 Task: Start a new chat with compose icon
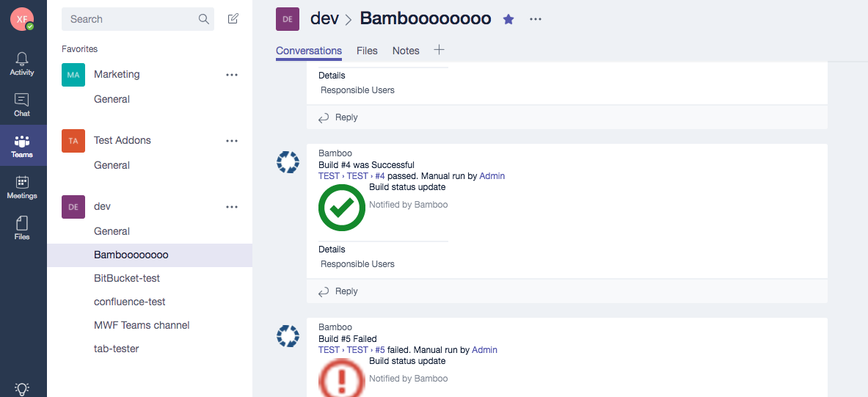[233, 19]
